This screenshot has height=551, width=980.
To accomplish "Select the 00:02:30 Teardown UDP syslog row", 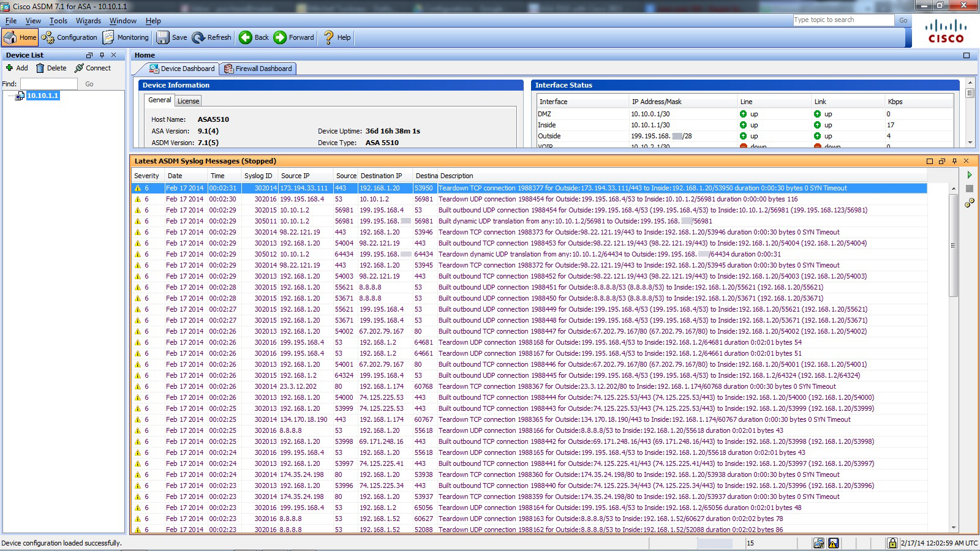I will tap(530, 199).
